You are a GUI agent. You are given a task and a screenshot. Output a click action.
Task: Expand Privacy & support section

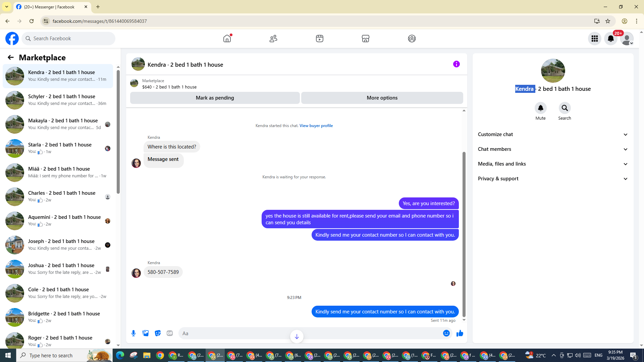coord(552,179)
